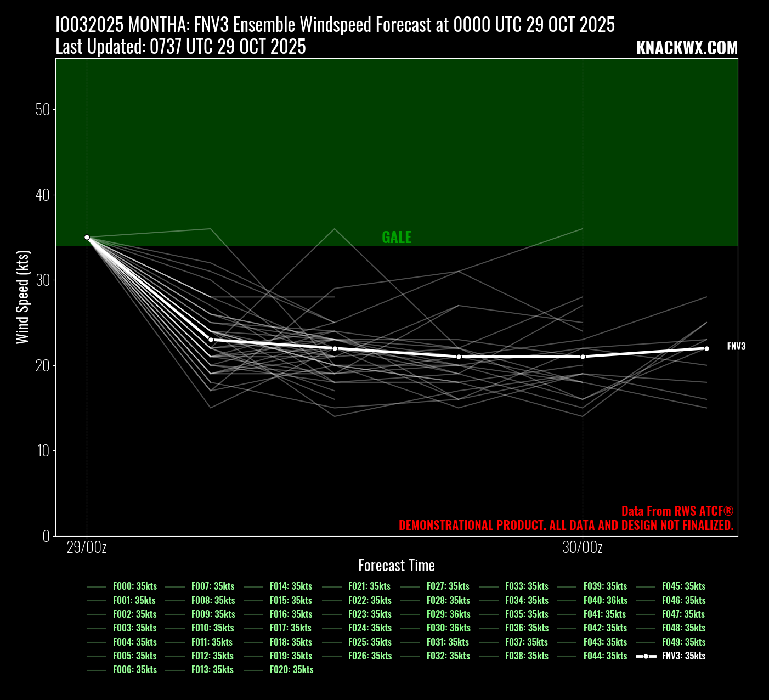Select the F049: 35kts legend entry
This screenshot has width=769, height=700.
tap(683, 642)
